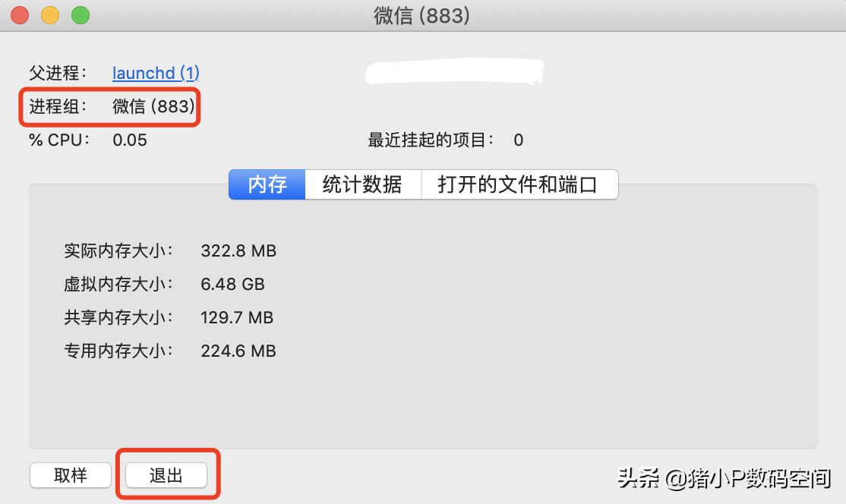Click the window title 微信 (883)
The image size is (846, 504).
coord(422,16)
